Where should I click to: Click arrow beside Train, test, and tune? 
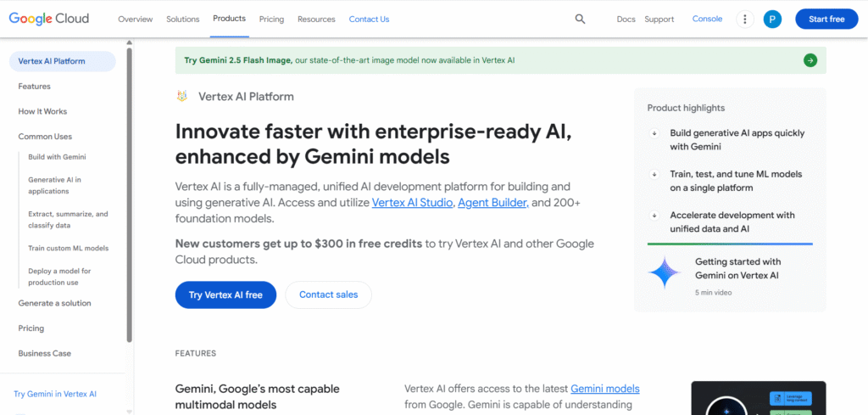point(654,174)
